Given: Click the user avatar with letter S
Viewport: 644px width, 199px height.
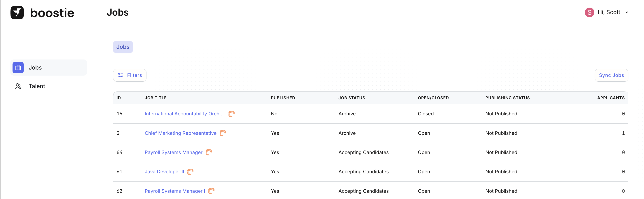Looking at the screenshot, I should point(589,12).
